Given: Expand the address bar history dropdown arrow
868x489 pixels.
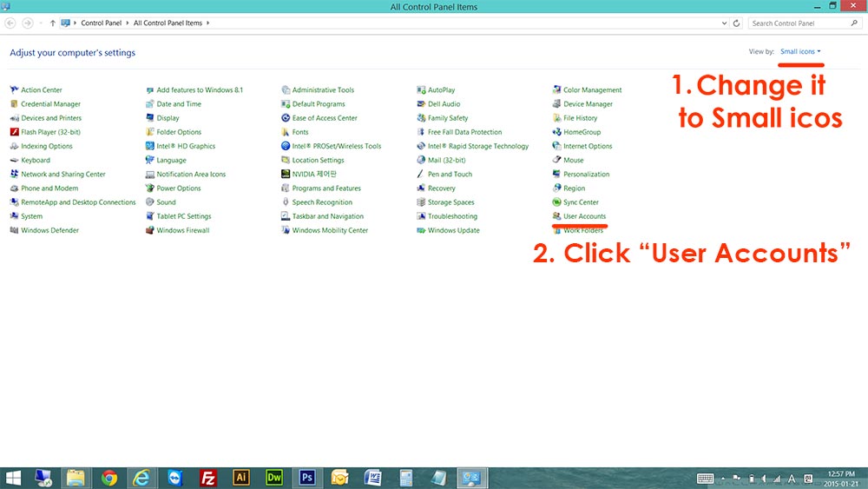Looking at the screenshot, I should (x=724, y=23).
